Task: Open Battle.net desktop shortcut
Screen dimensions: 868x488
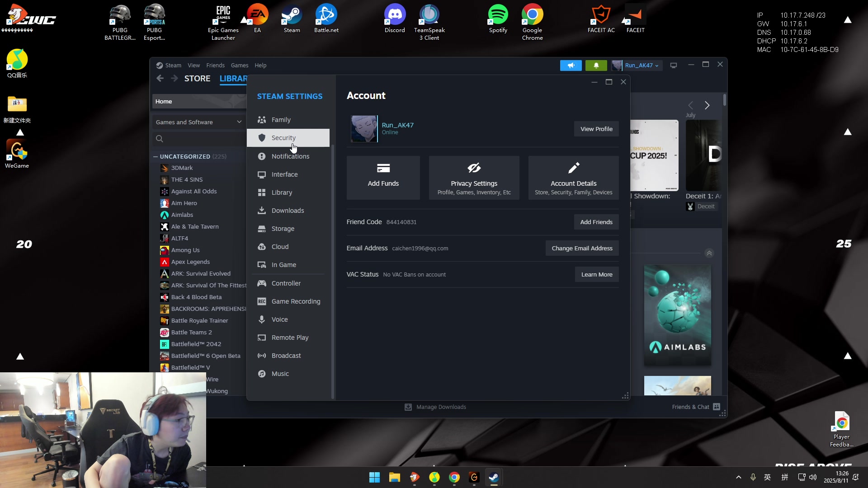Action: 326,19
